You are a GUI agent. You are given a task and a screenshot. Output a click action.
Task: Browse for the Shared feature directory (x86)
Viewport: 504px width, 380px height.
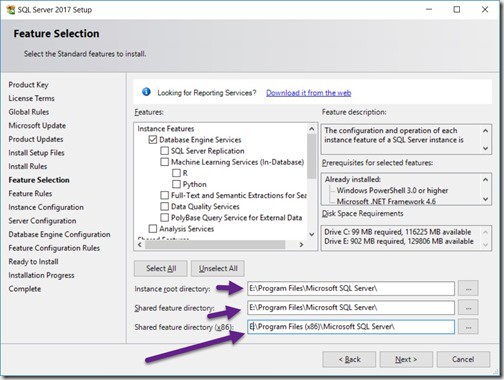[x=468, y=327]
